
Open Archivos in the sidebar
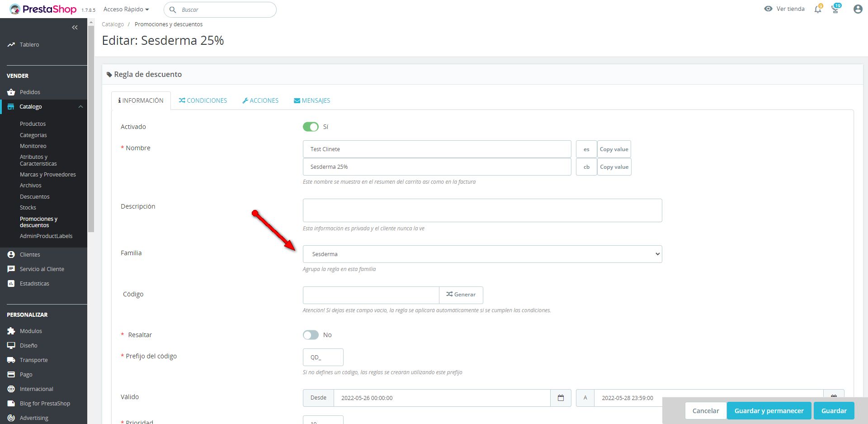point(31,186)
